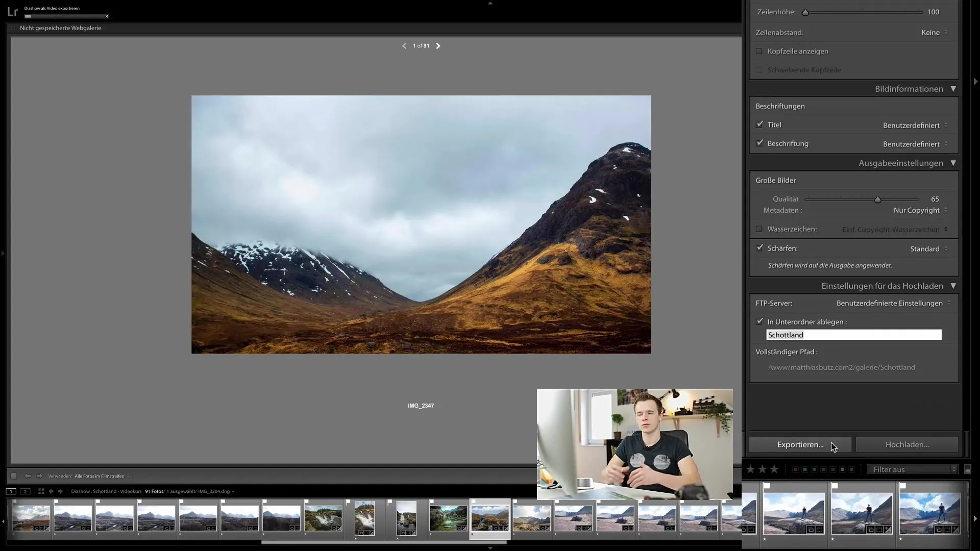Uncheck the Schärfen checkbox
The height and width of the screenshot is (551, 980).
coord(759,248)
